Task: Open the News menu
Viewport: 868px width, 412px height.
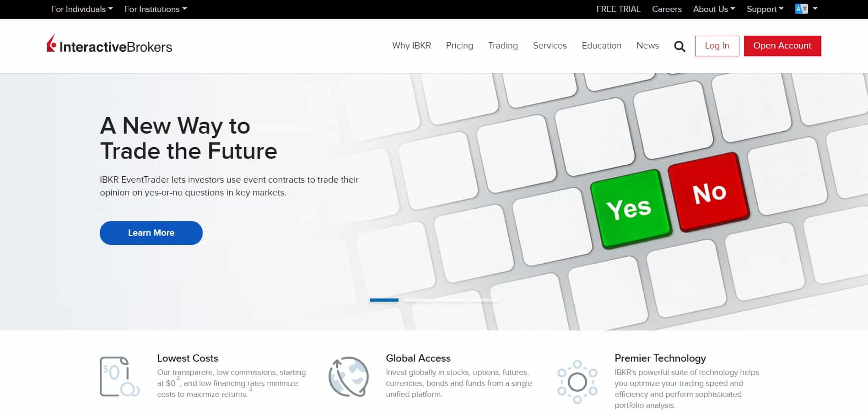Action: point(647,46)
